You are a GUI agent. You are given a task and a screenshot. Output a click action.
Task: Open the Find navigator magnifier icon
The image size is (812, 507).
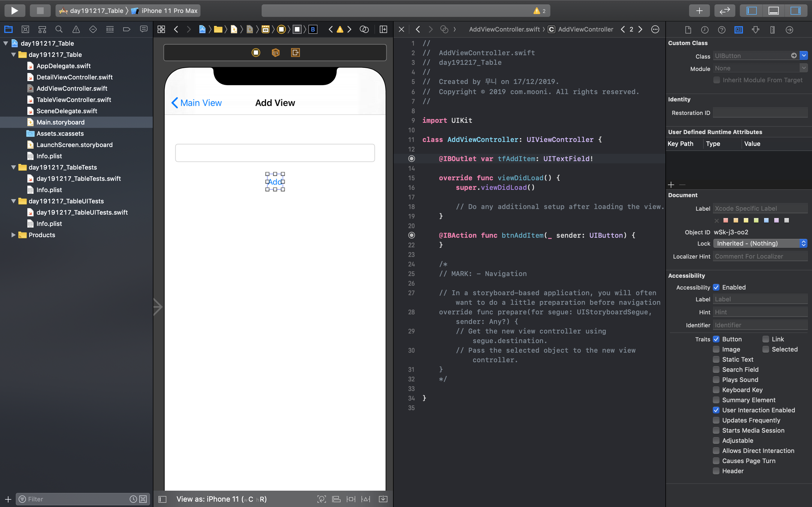59,30
